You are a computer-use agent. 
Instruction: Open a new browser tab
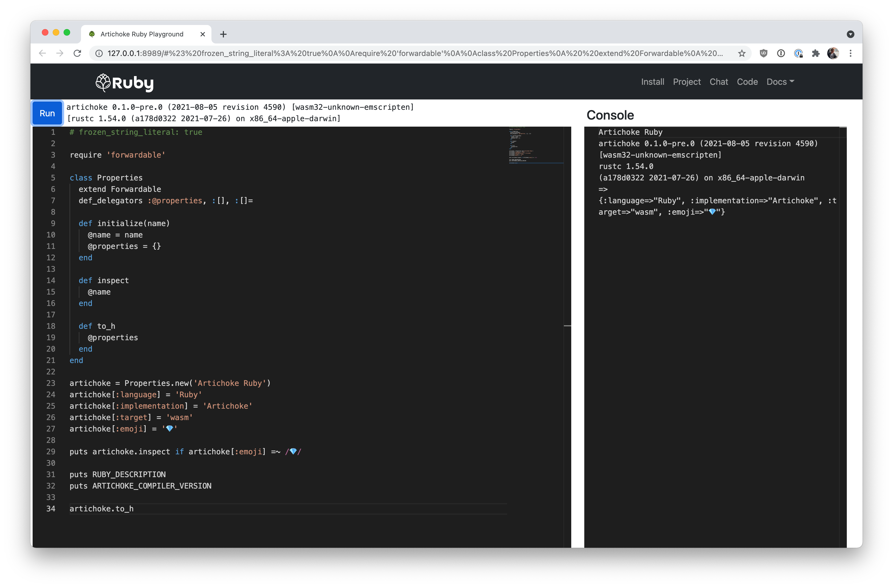[x=223, y=34]
